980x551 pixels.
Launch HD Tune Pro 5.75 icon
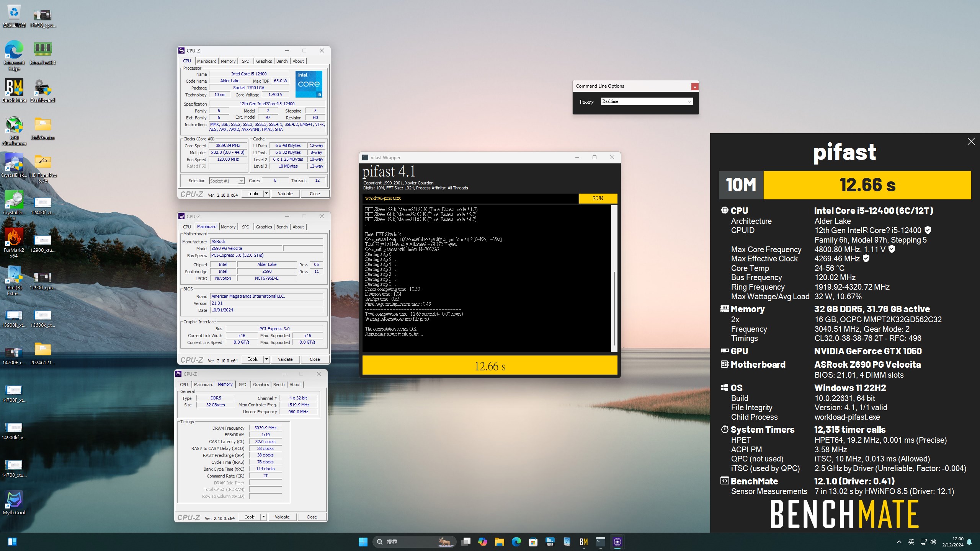(x=42, y=168)
